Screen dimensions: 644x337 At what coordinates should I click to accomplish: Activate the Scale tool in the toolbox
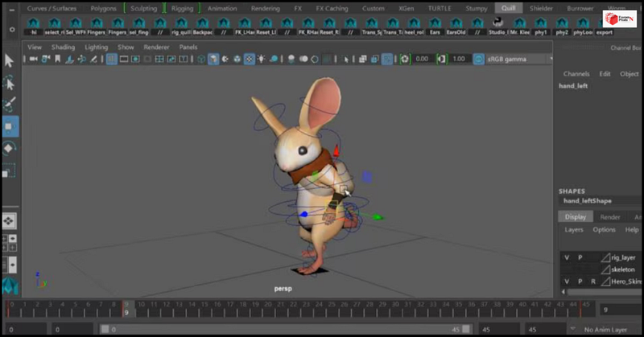(x=9, y=171)
